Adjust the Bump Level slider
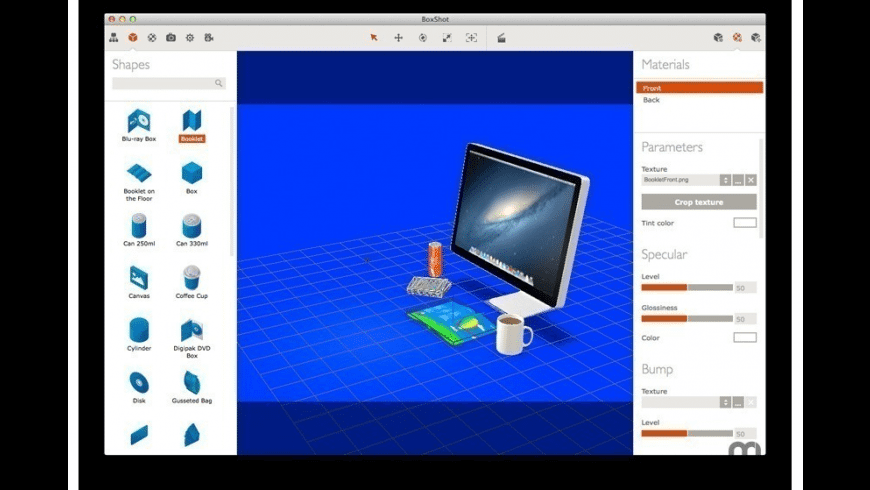 click(x=687, y=433)
